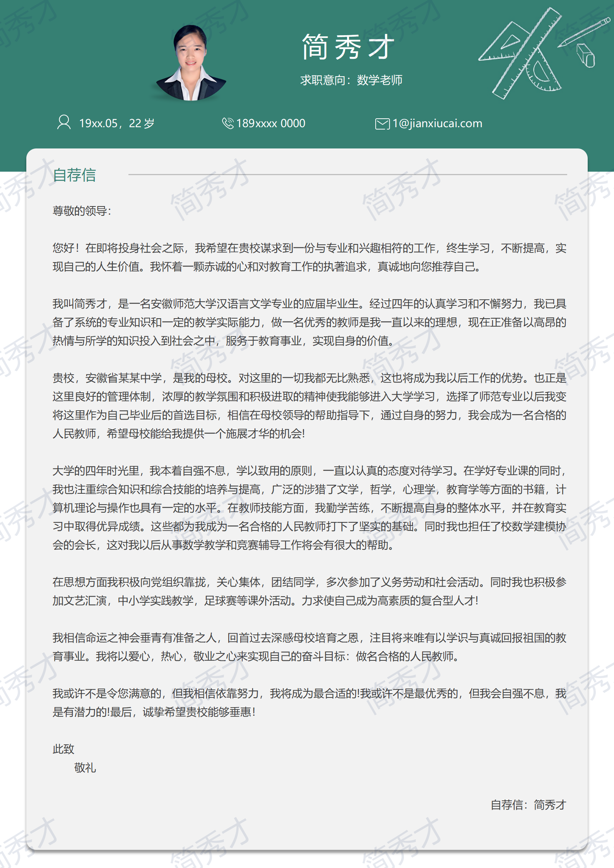Select the phone number 189xxxx 0000
Screen dimensions: 614x868
[x=270, y=123]
